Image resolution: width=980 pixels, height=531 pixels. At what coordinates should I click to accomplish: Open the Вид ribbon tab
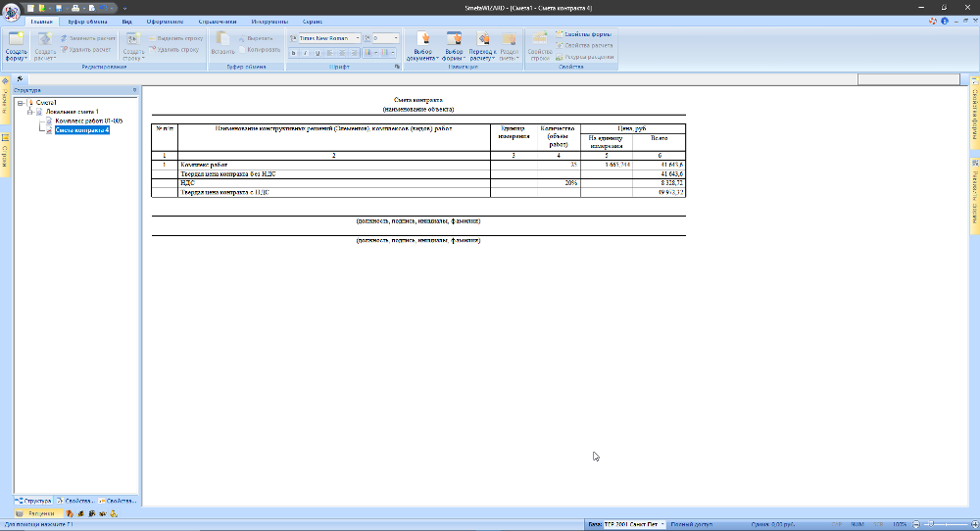(x=126, y=22)
